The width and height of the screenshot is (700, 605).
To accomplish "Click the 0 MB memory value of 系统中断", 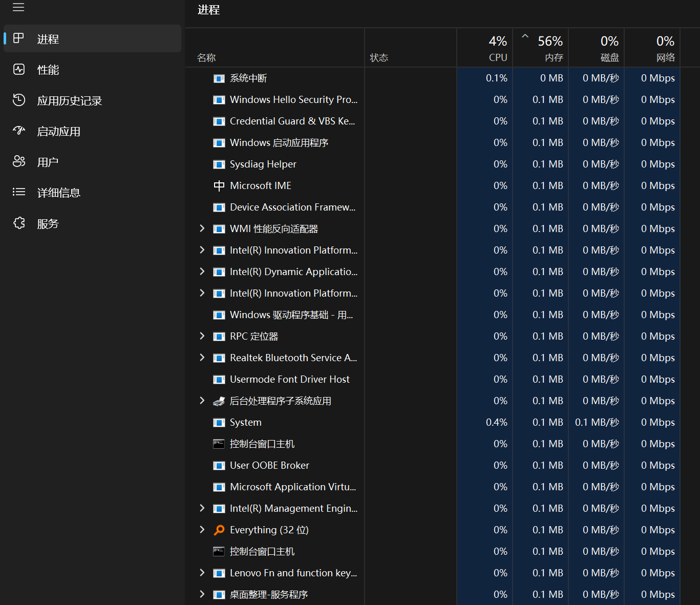I will tap(551, 78).
